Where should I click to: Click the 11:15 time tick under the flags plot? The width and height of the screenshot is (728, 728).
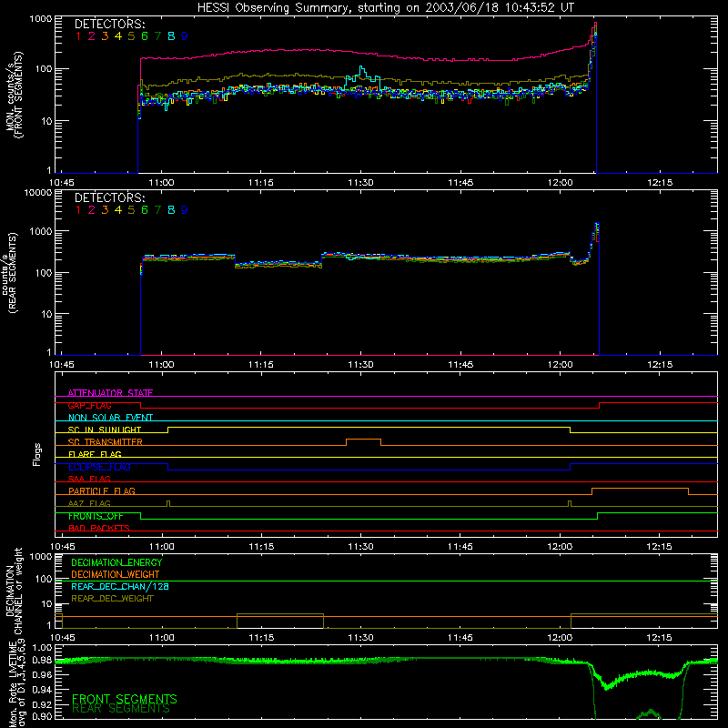261,547
